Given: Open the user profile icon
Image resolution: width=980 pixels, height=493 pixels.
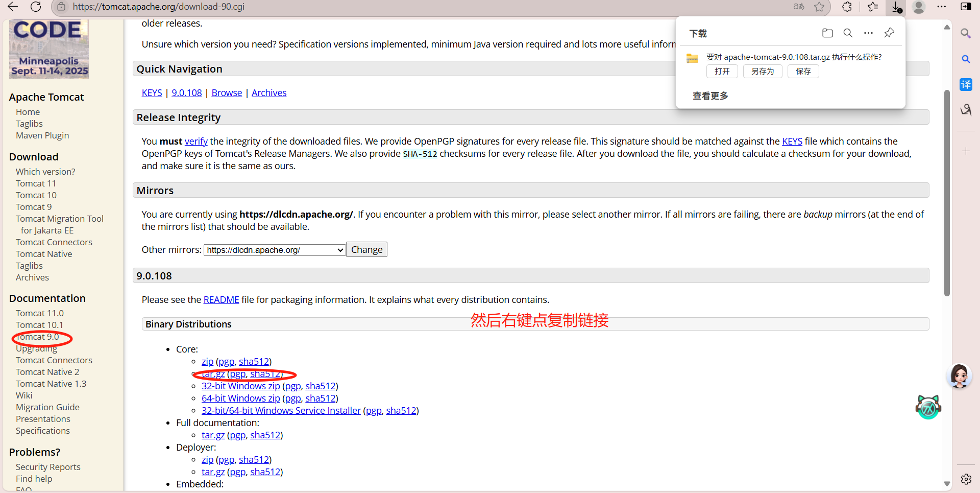Looking at the screenshot, I should tap(919, 7).
